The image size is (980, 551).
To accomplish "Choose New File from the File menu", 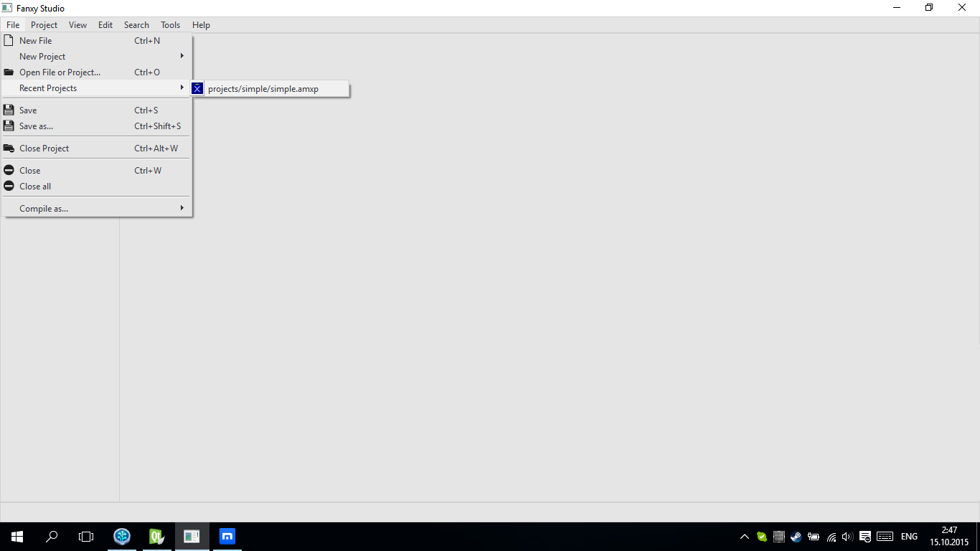I will pos(96,41).
